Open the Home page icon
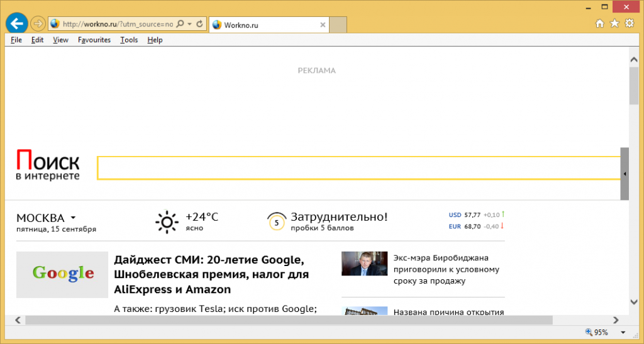The image size is (644, 344). (599, 24)
